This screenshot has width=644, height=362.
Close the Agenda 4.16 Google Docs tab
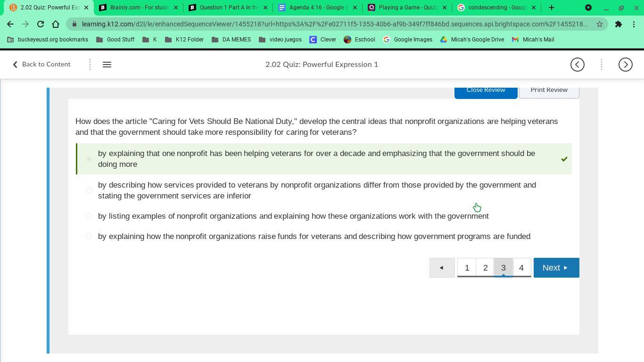pyautogui.click(x=355, y=8)
